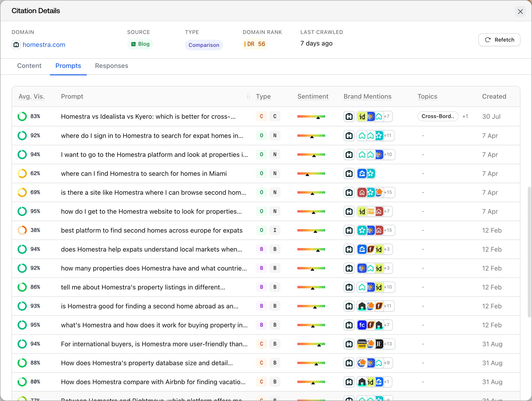This screenshot has width=532, height=401.
Task: Click the homestra favicon beside the domain name
Action: [16, 45]
